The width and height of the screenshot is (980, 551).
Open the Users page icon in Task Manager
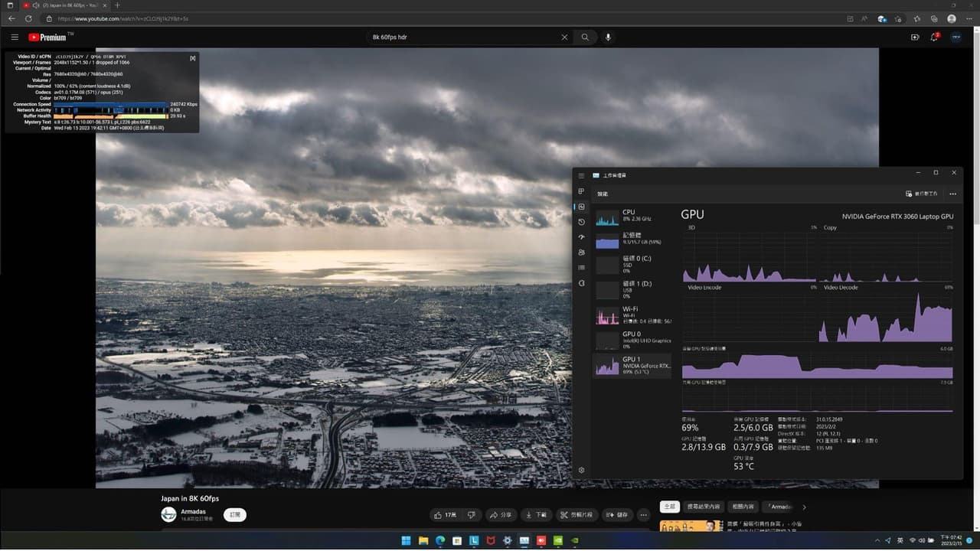click(581, 252)
